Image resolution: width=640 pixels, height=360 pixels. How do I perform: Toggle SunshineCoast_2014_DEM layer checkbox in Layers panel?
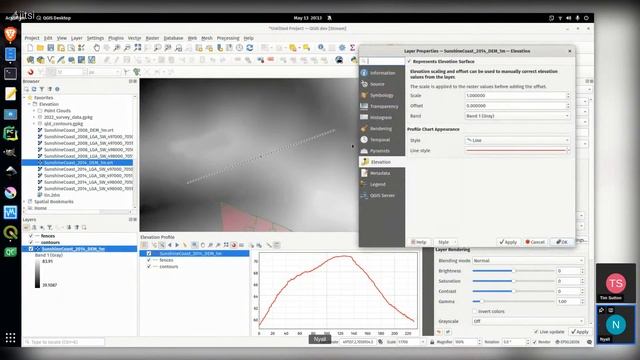(31, 249)
